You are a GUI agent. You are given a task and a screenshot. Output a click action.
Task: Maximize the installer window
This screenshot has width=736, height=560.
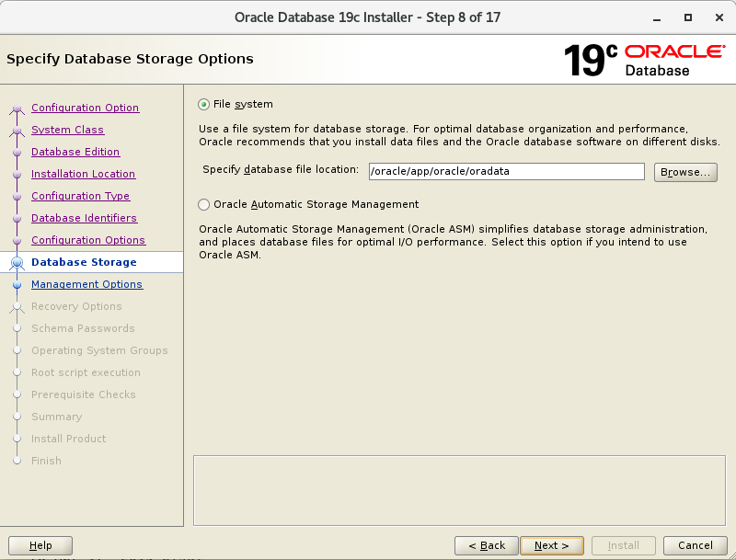tap(688, 17)
